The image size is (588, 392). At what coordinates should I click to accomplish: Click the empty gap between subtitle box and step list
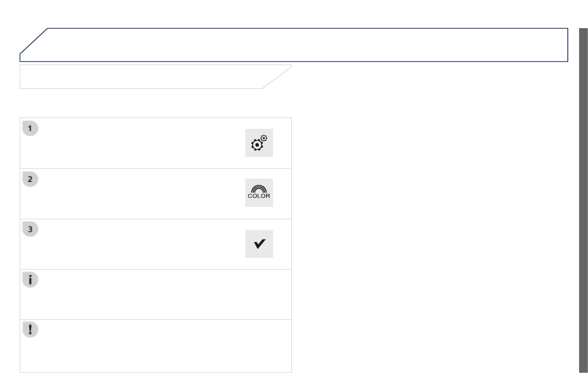pos(148,103)
